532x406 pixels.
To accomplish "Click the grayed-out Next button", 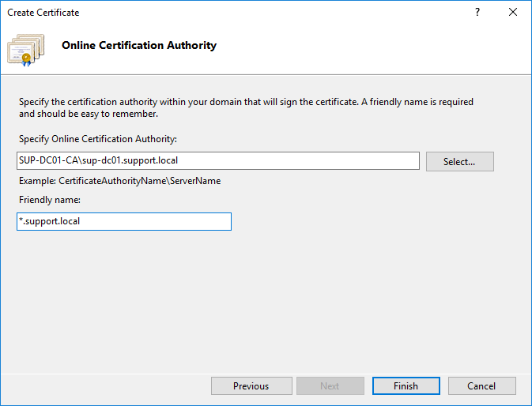I will point(330,385).
